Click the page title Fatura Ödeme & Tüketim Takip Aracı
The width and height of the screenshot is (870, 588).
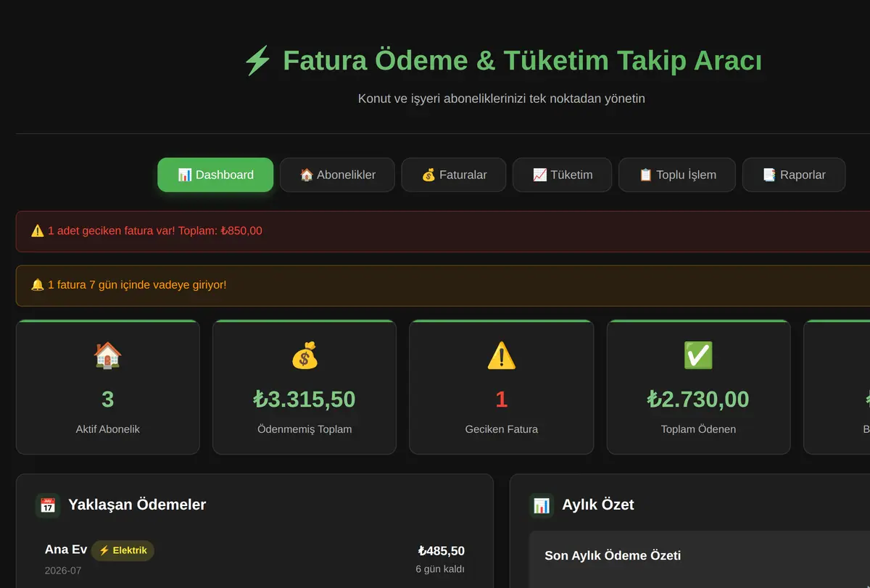click(x=523, y=61)
